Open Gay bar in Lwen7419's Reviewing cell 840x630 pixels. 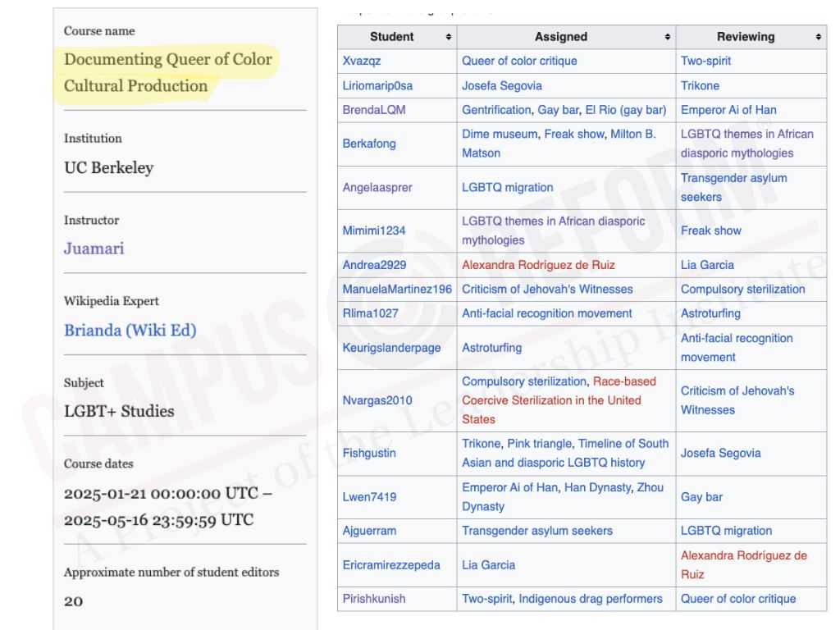(x=701, y=497)
